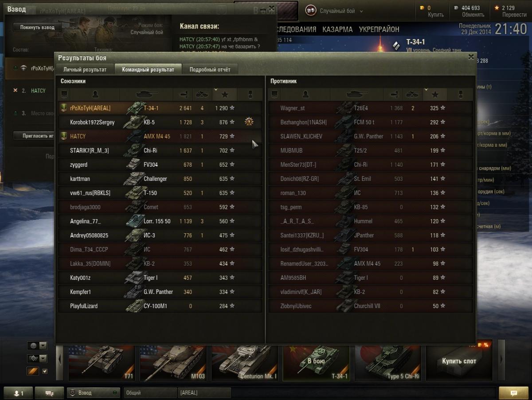Viewport: 532px width, 400px height.
Task: Close the battle results window
Action: point(471,57)
